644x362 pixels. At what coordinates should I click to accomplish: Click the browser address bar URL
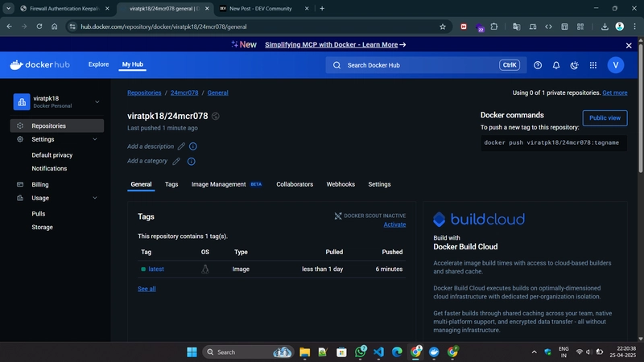[164, 27]
